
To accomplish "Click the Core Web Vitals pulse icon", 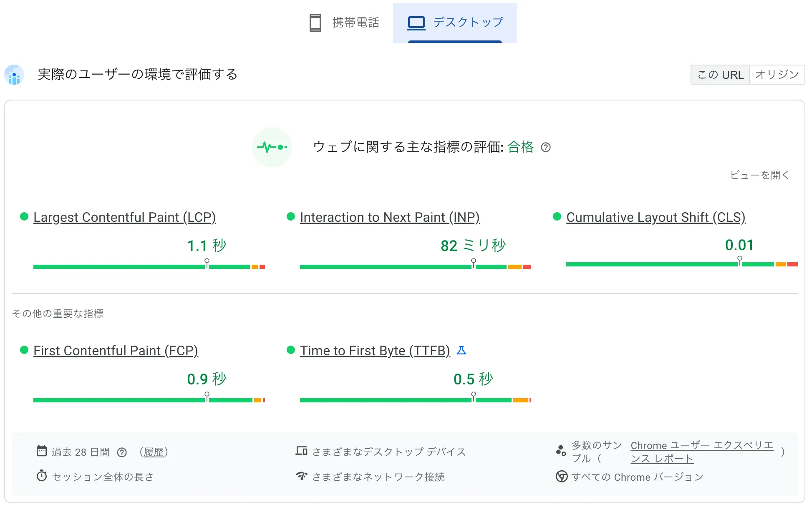I will (272, 147).
